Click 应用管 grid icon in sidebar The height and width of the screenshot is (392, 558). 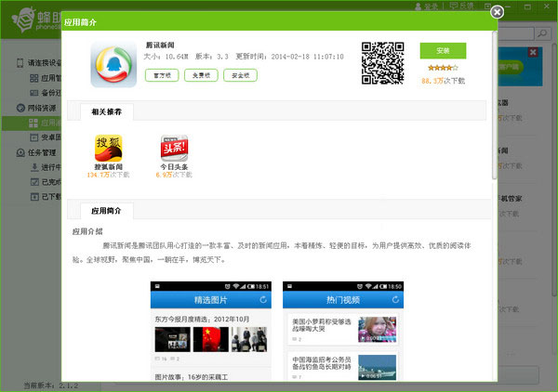click(33, 78)
